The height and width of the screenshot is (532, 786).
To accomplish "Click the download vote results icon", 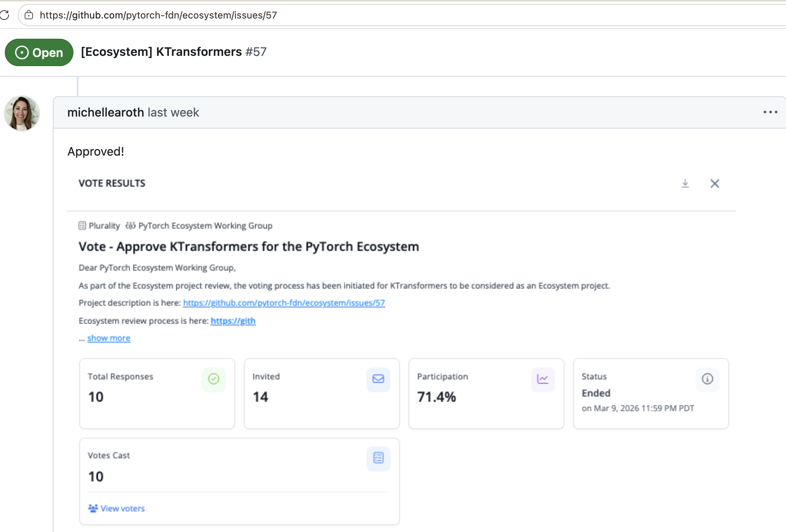I will coord(685,183).
